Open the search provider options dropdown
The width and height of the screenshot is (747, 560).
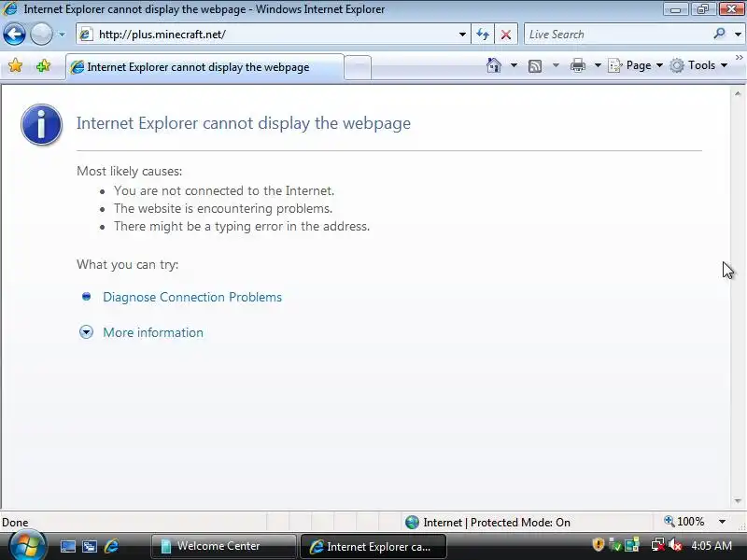(738, 35)
